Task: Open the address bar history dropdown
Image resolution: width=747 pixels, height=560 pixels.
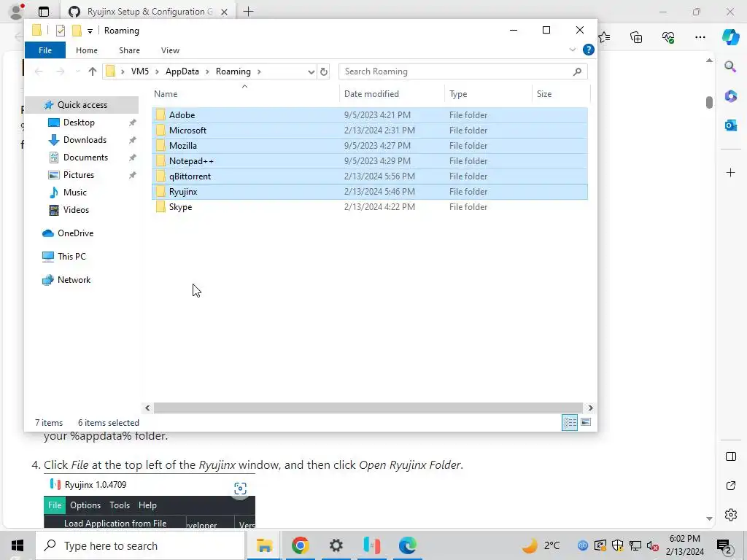Action: (311, 71)
